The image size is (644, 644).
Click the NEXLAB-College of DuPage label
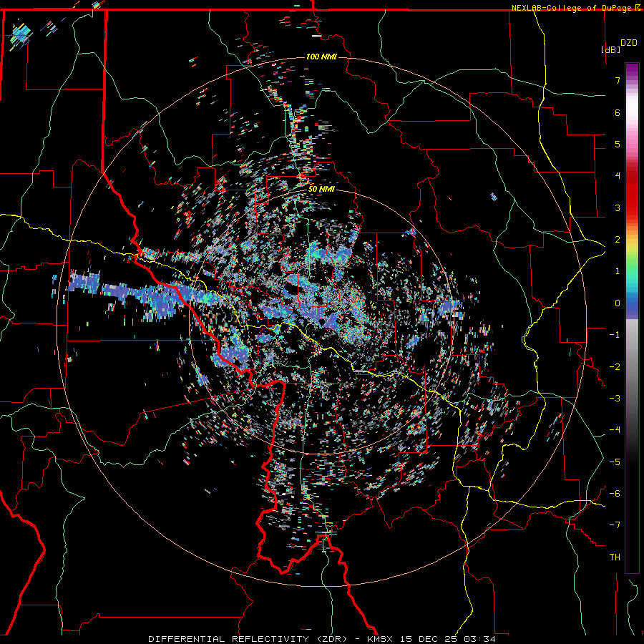[571, 8]
